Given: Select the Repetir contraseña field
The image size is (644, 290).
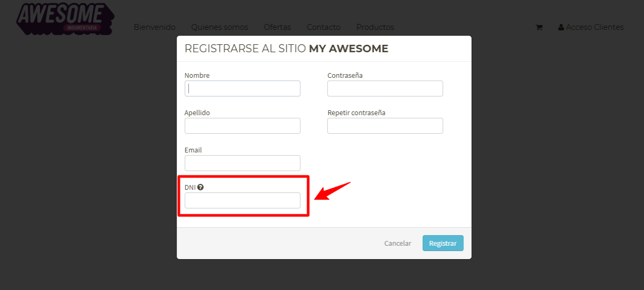Looking at the screenshot, I should tap(385, 126).
